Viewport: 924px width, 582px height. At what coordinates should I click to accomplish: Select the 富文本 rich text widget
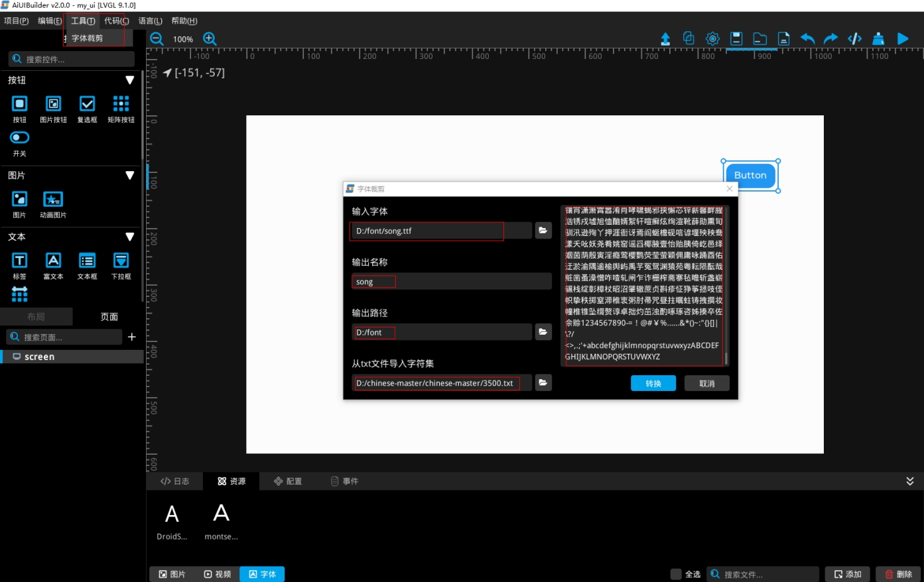point(53,266)
